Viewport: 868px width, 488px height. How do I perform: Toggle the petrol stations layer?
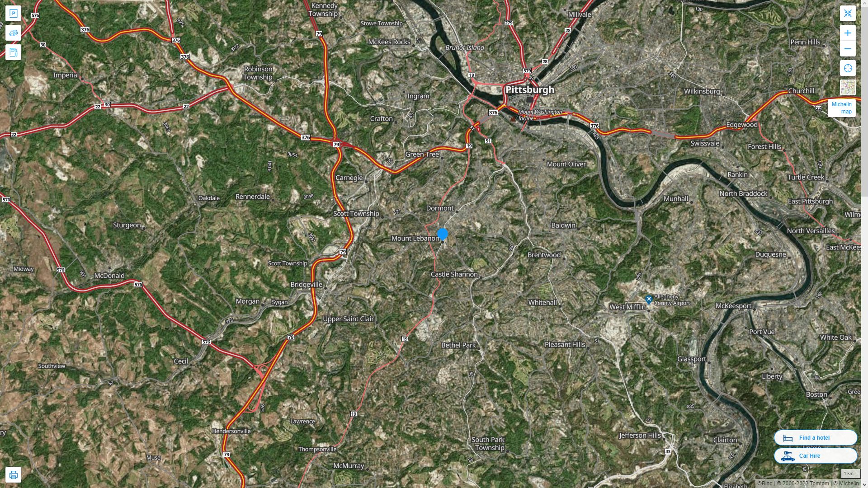pos(13,52)
